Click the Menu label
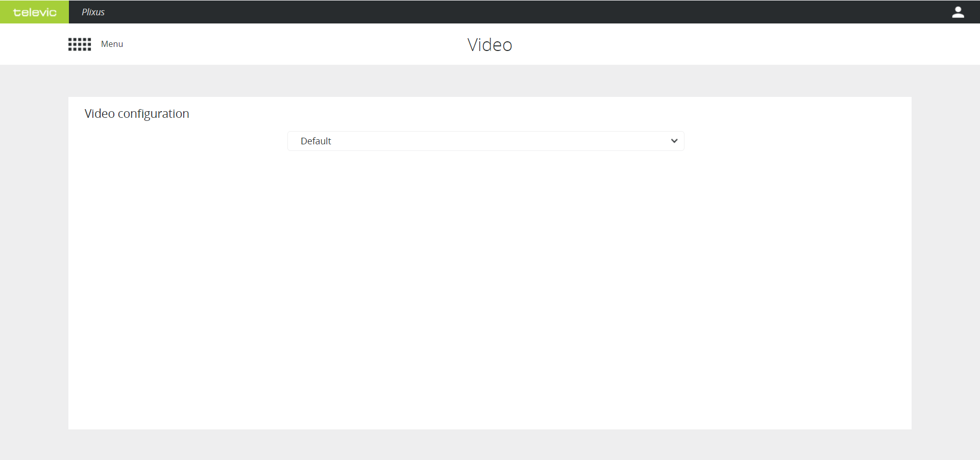This screenshot has height=460, width=980. tap(112, 44)
